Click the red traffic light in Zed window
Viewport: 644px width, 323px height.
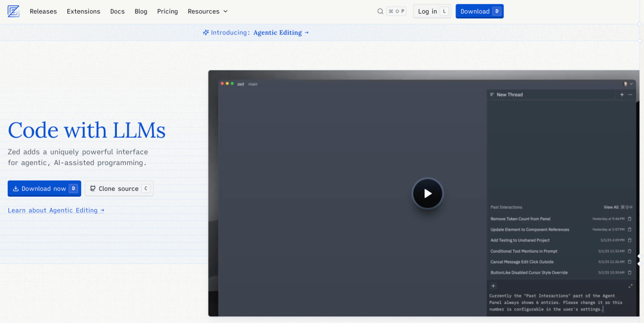tap(222, 83)
